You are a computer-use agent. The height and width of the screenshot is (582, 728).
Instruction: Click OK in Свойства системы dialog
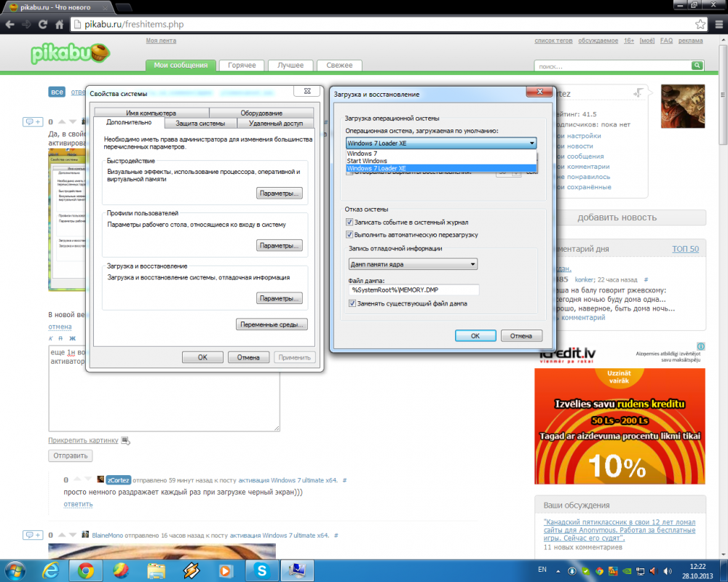[x=202, y=357]
